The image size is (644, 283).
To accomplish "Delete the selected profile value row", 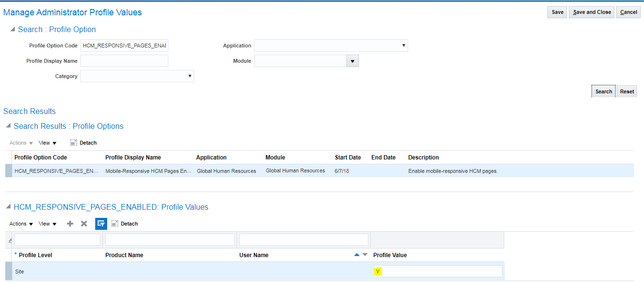I will pyautogui.click(x=84, y=224).
